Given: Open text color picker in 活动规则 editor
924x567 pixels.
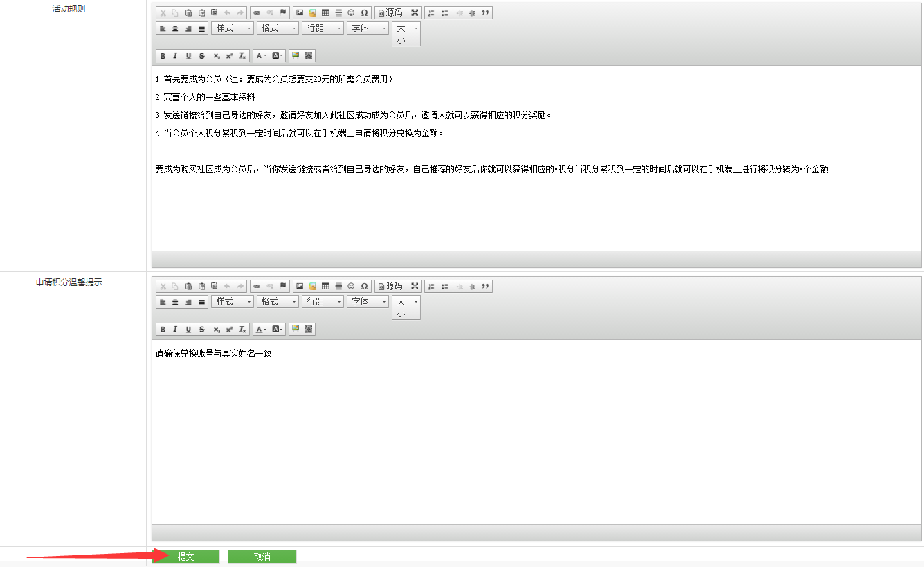Looking at the screenshot, I should click(x=260, y=56).
